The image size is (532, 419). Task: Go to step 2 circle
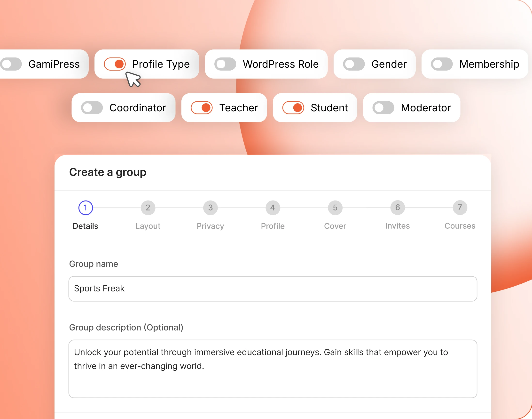tap(148, 208)
